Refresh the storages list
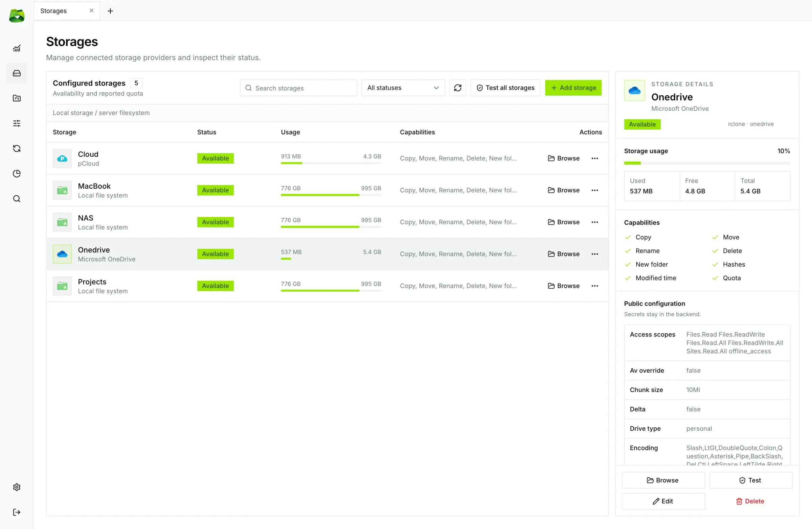The image size is (812, 529). pos(457,88)
